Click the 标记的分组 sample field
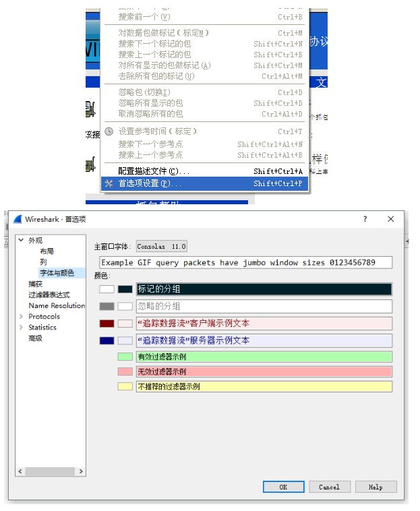The image size is (420, 511). pyautogui.click(x=264, y=289)
